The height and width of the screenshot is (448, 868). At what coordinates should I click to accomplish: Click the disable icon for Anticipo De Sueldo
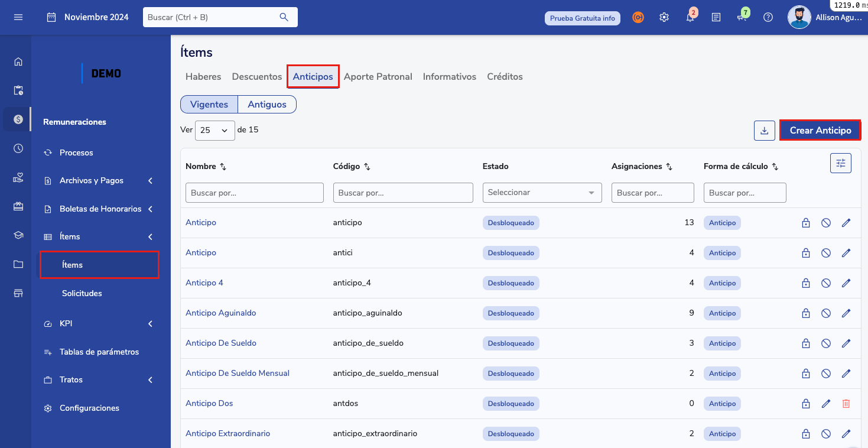point(826,343)
